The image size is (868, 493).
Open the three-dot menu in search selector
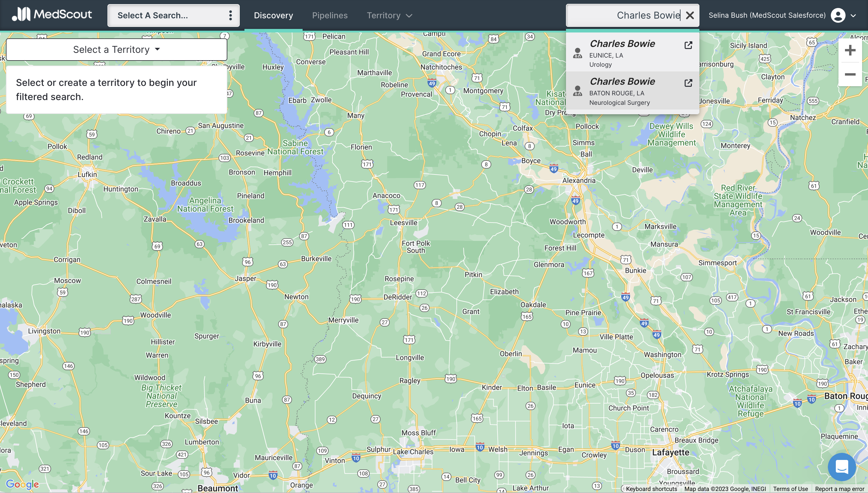tap(231, 15)
